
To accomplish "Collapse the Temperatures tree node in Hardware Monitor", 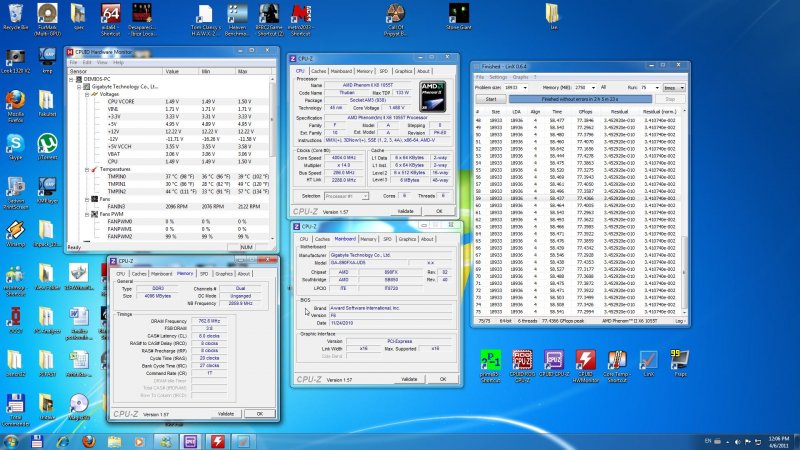I will coord(87,170).
